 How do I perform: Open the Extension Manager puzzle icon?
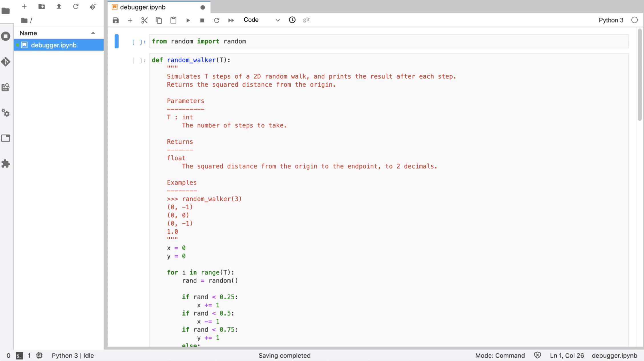(x=6, y=164)
